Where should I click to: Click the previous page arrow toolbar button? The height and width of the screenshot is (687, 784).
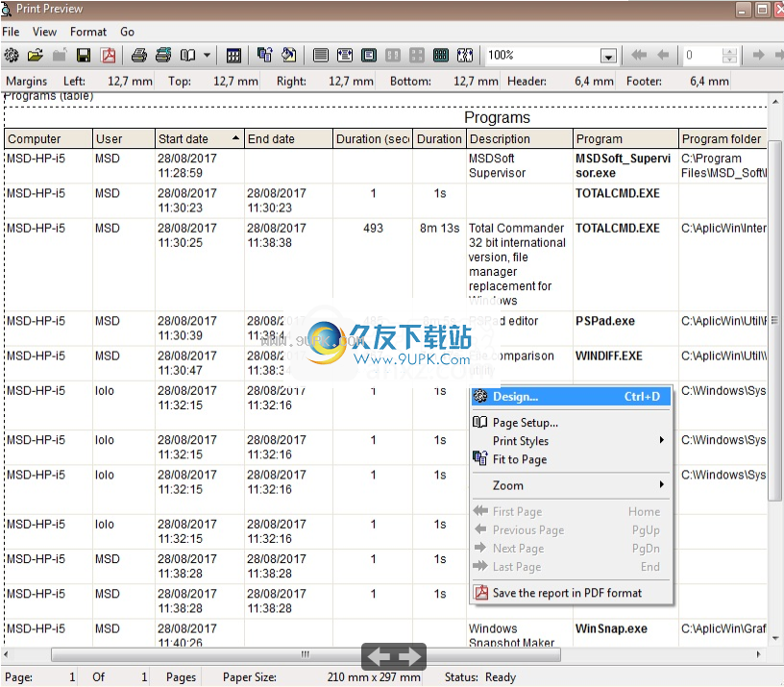[663, 55]
